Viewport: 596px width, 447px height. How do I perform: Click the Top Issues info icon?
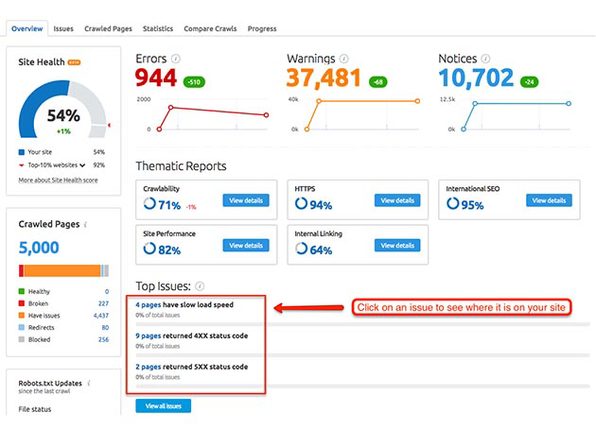click(200, 286)
